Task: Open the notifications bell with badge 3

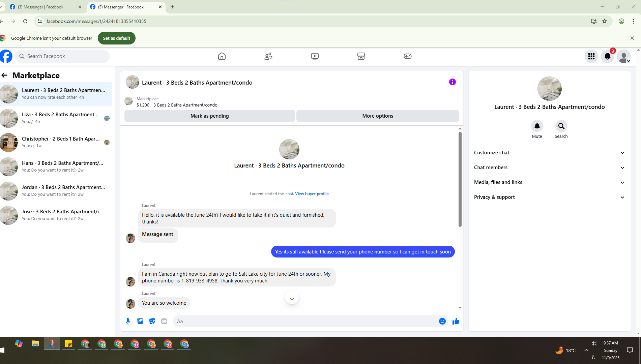Action: (608, 56)
